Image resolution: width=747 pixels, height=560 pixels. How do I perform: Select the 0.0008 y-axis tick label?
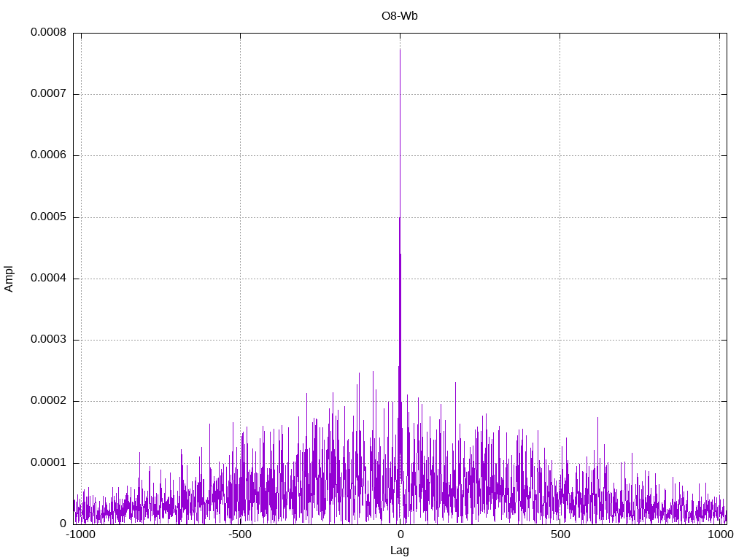48,33
